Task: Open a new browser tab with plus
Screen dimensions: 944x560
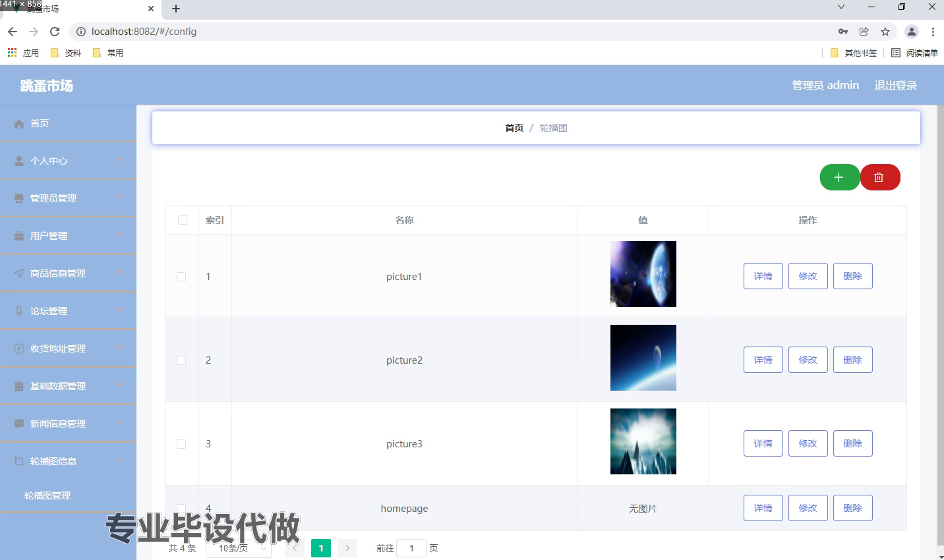Action: click(176, 9)
